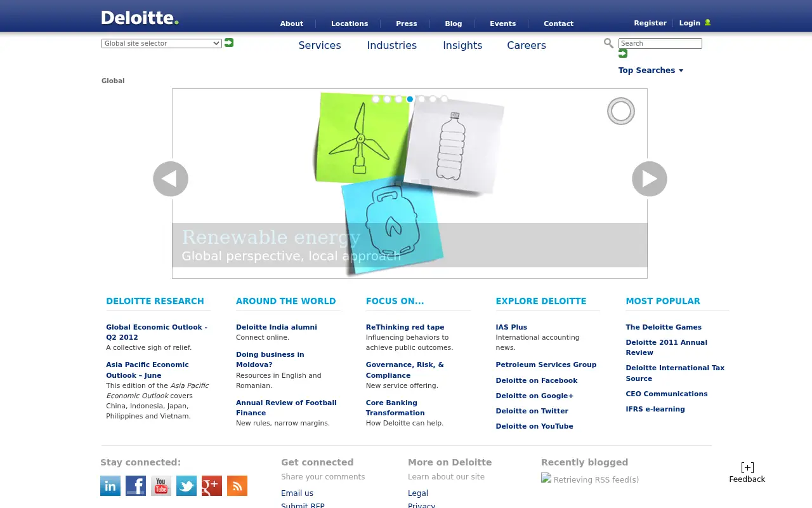The image size is (812, 508).
Task: Open the Industries menu
Action: tap(392, 45)
